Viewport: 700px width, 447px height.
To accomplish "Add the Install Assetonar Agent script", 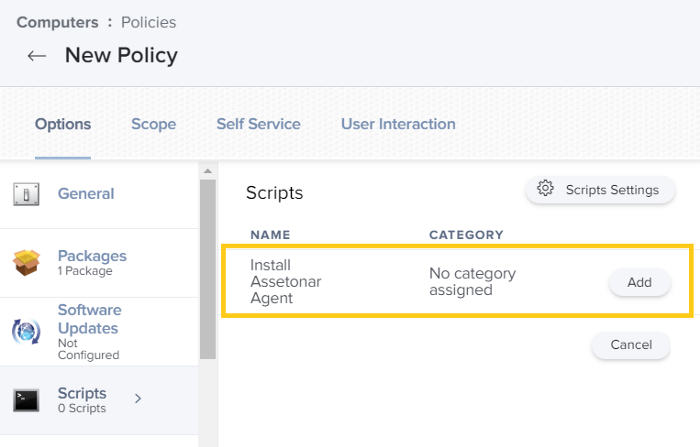I will [x=639, y=282].
